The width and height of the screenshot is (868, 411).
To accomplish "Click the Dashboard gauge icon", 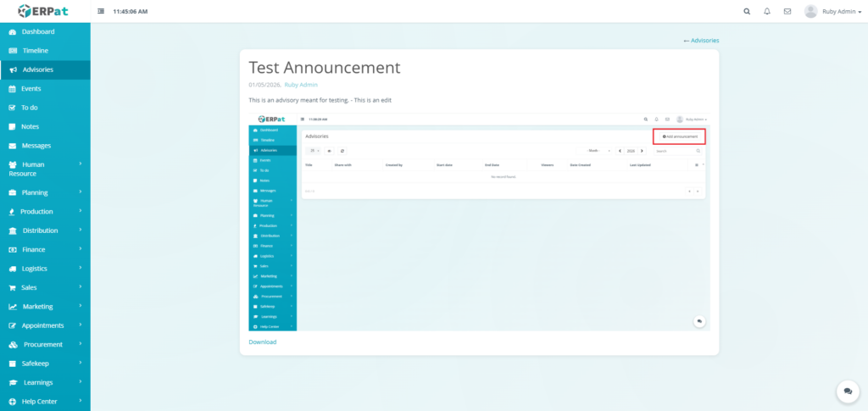I will click(x=13, y=32).
